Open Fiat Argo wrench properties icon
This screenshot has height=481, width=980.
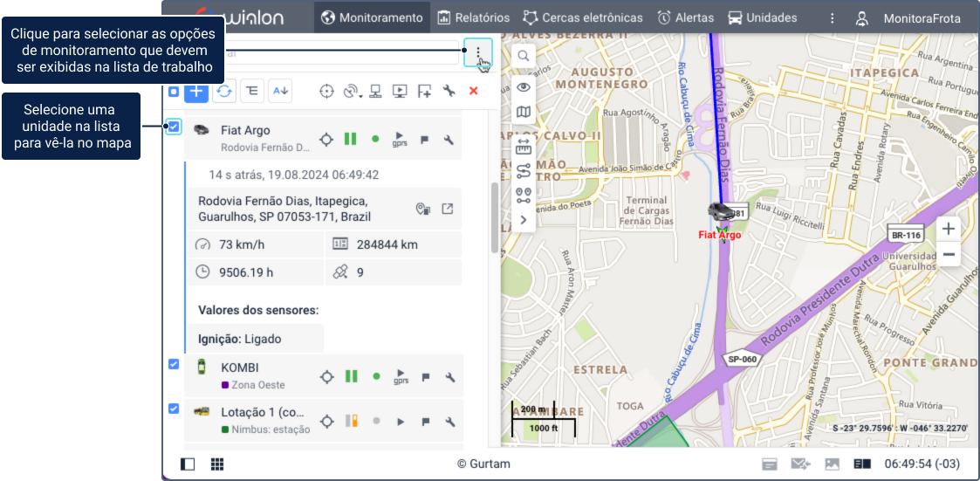pos(449,139)
